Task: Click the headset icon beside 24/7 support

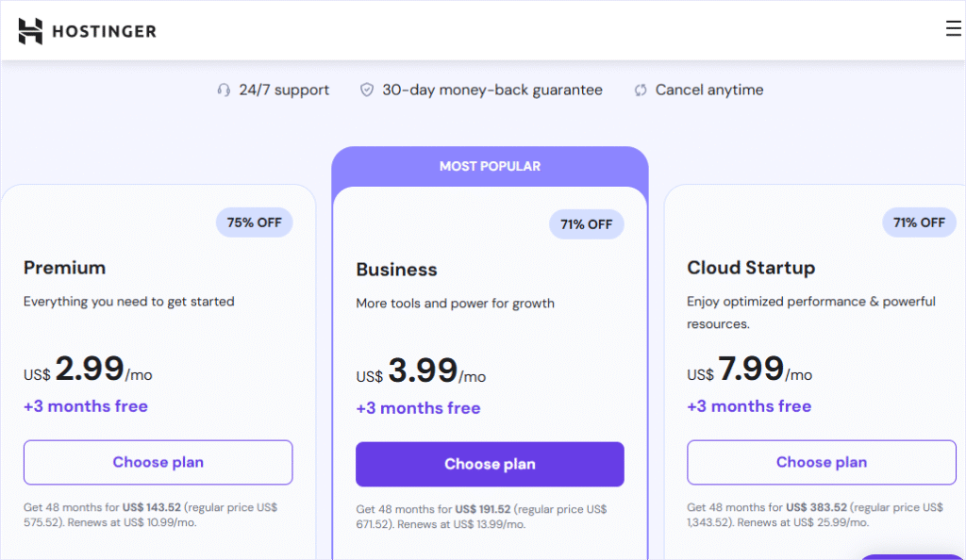Action: [x=223, y=90]
